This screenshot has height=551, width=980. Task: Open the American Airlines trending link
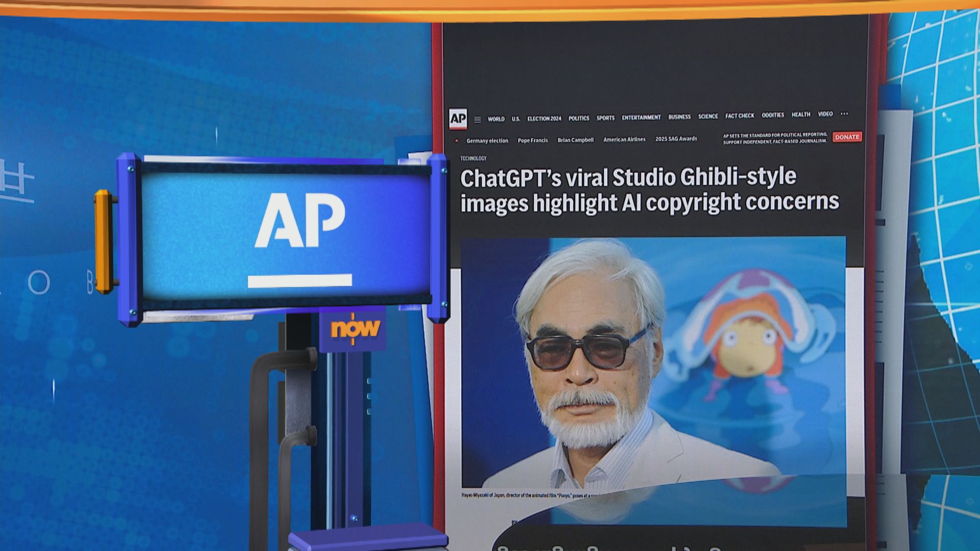[x=624, y=139]
